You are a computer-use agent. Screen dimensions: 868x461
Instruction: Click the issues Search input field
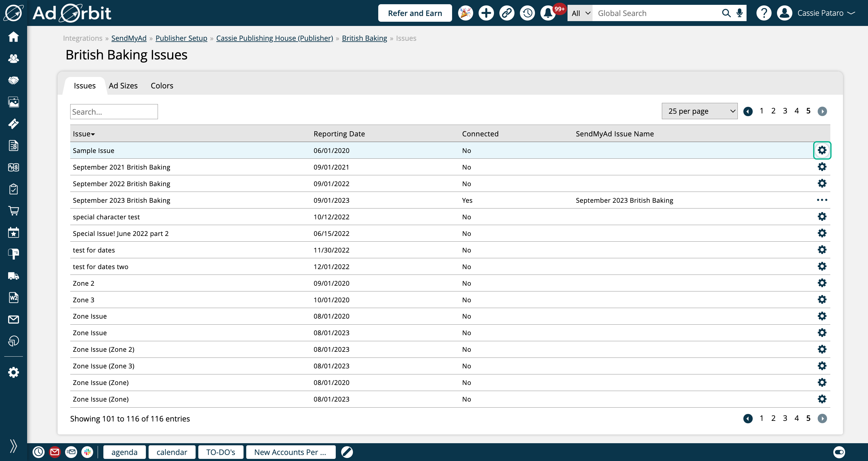(x=114, y=112)
